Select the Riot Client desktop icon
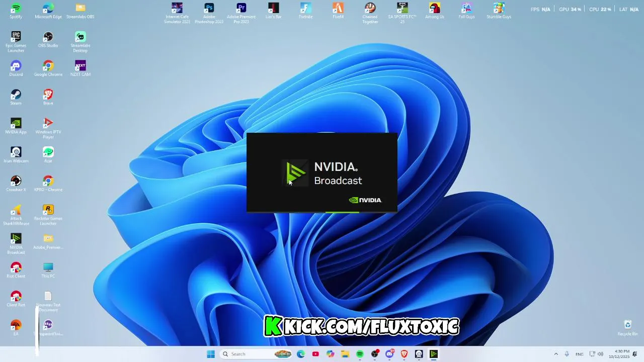This screenshot has height=362, width=644. click(x=16, y=270)
